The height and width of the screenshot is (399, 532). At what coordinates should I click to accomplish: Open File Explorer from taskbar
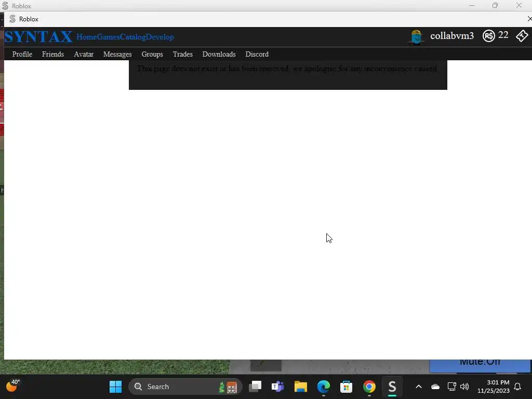point(301,387)
